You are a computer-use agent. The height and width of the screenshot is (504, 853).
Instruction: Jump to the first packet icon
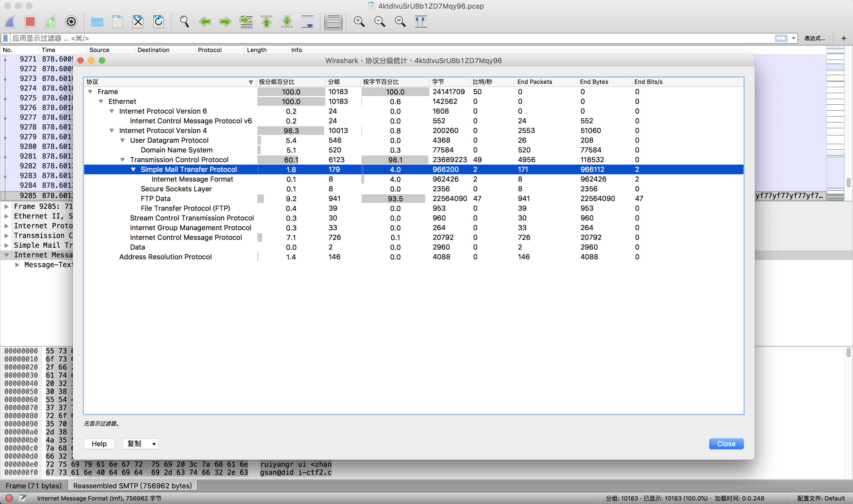click(267, 22)
